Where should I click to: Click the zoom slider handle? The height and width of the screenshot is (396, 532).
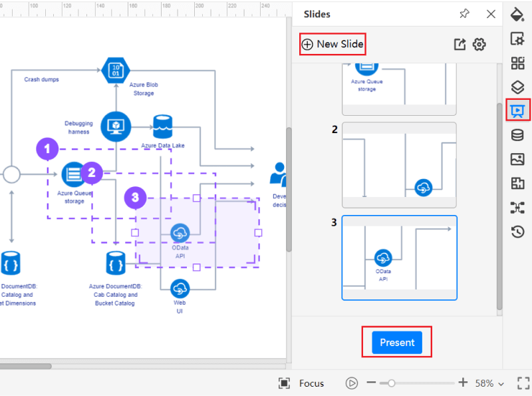click(x=391, y=383)
